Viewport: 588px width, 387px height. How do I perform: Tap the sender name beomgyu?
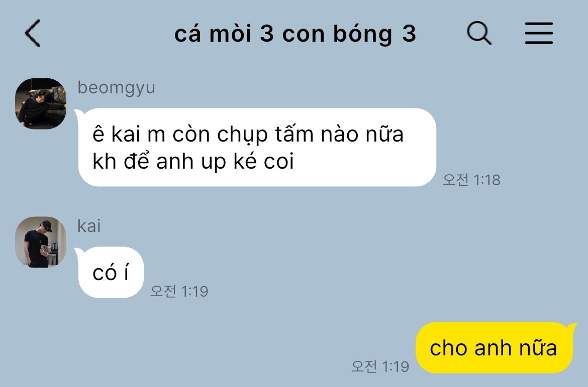(x=116, y=88)
